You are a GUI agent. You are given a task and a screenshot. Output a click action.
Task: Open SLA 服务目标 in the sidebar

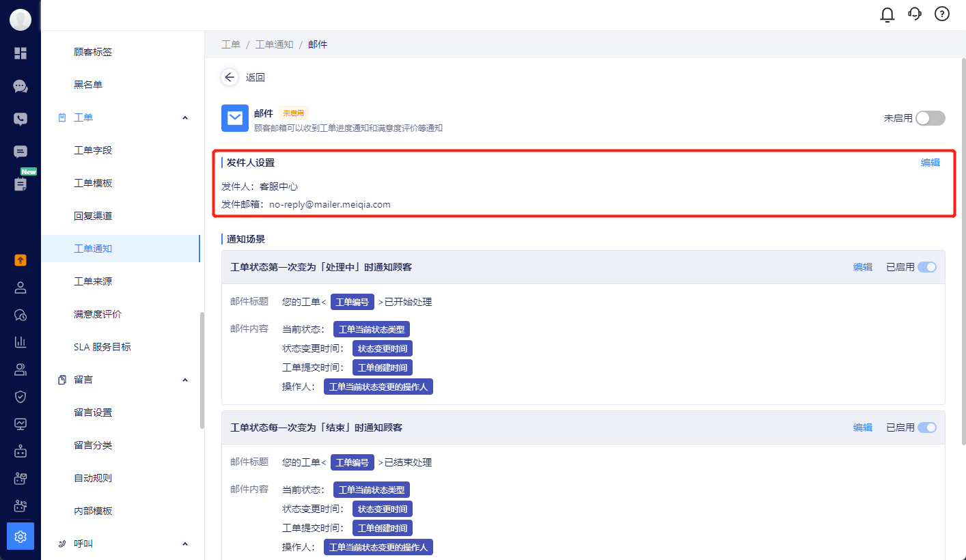tap(102, 347)
